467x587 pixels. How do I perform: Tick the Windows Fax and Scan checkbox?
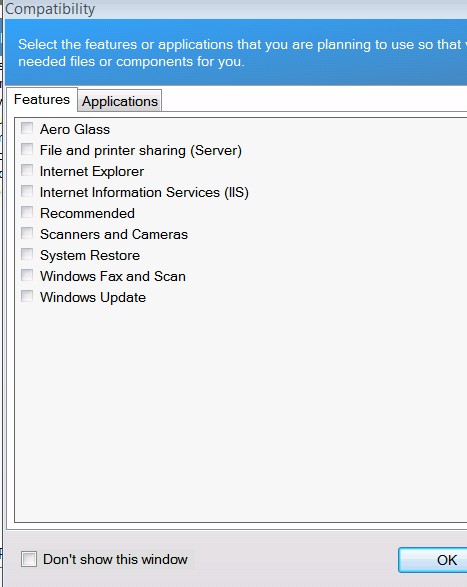(x=27, y=276)
